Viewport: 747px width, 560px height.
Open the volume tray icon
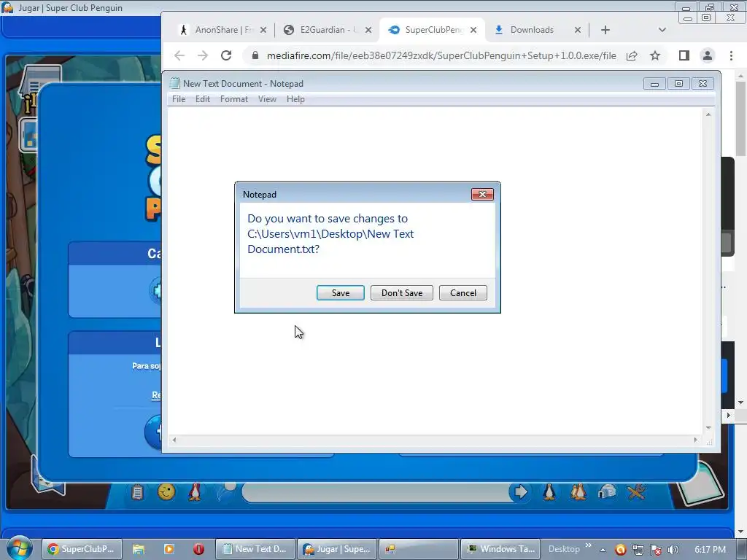pos(673,550)
